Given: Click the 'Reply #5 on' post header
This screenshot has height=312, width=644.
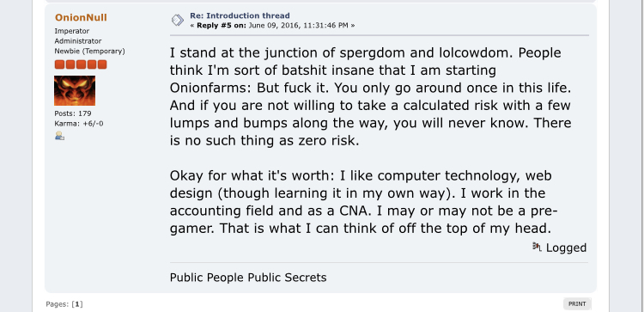Looking at the screenshot, I should (222, 26).
